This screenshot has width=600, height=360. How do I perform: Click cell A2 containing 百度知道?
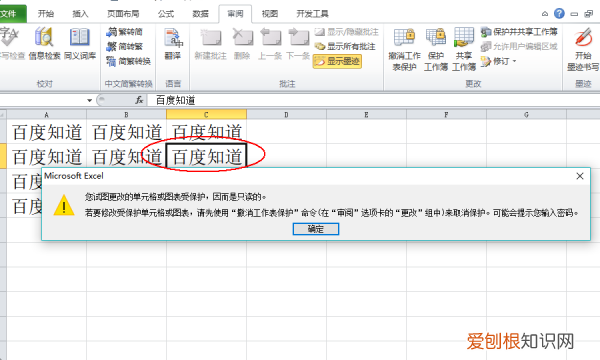pyautogui.click(x=46, y=156)
